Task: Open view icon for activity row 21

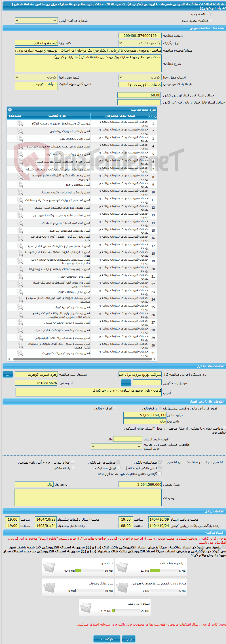Action: tap(20, 276)
